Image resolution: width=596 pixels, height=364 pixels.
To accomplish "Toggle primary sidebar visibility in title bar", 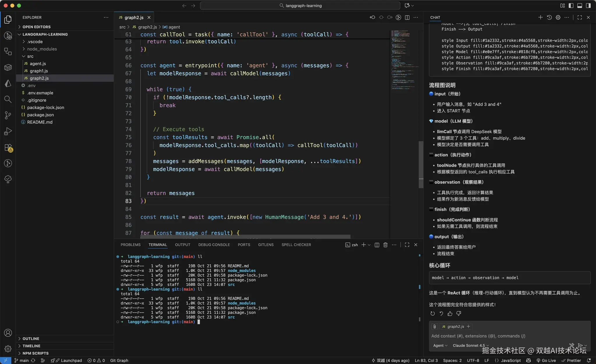I will point(571,6).
